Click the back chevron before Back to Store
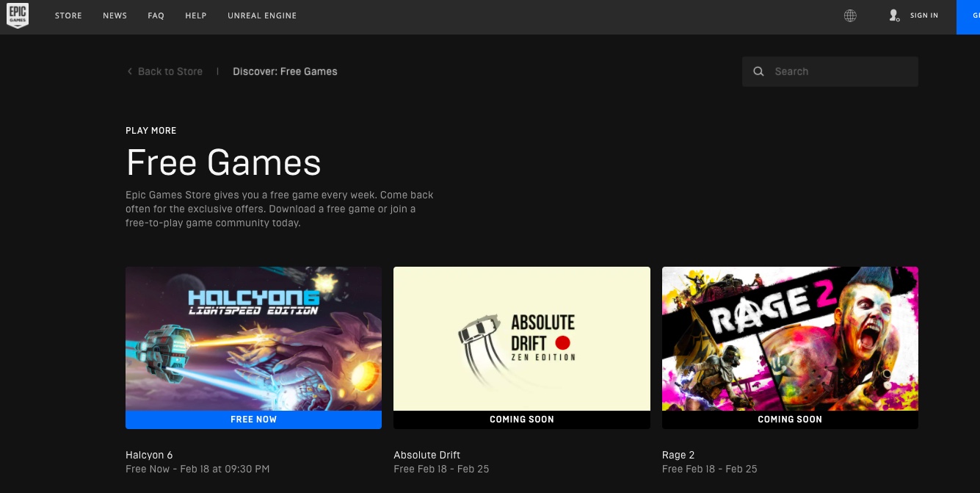 click(x=130, y=71)
